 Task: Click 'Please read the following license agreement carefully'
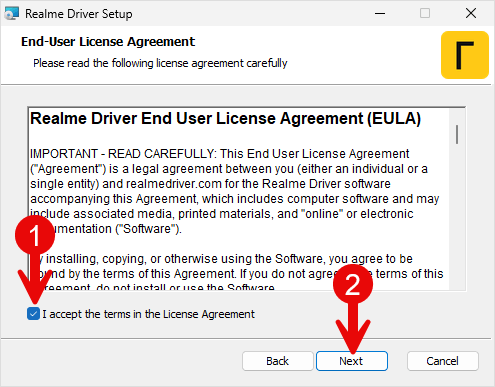tap(160, 63)
